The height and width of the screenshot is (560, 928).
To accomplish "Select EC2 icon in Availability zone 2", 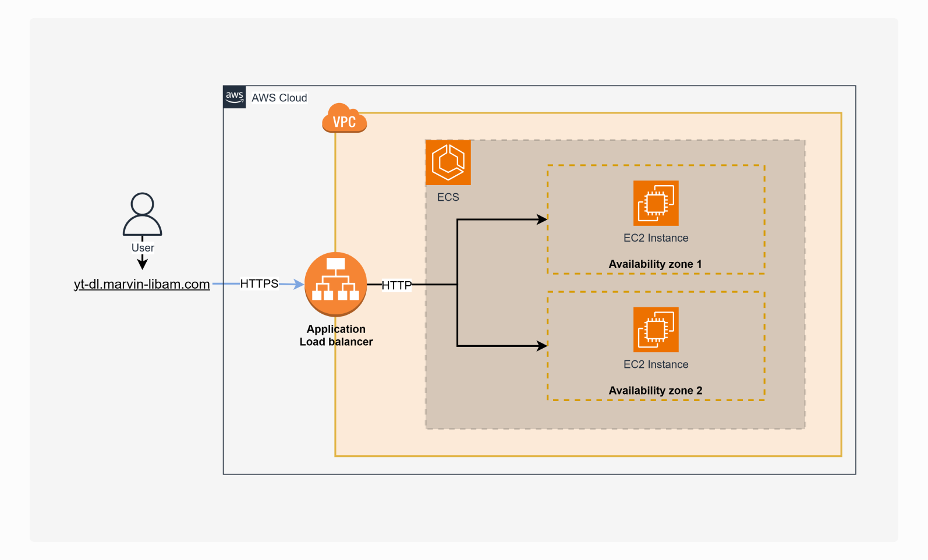I will (656, 329).
